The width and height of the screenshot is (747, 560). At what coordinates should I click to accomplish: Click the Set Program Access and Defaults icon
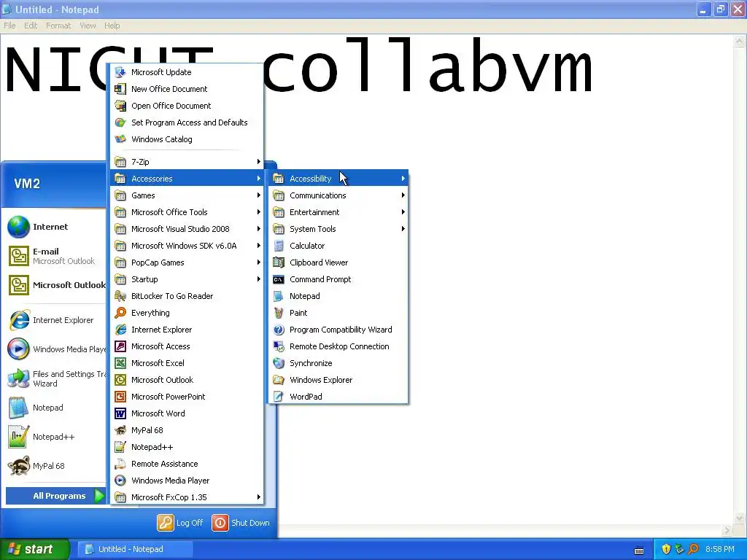(120, 122)
